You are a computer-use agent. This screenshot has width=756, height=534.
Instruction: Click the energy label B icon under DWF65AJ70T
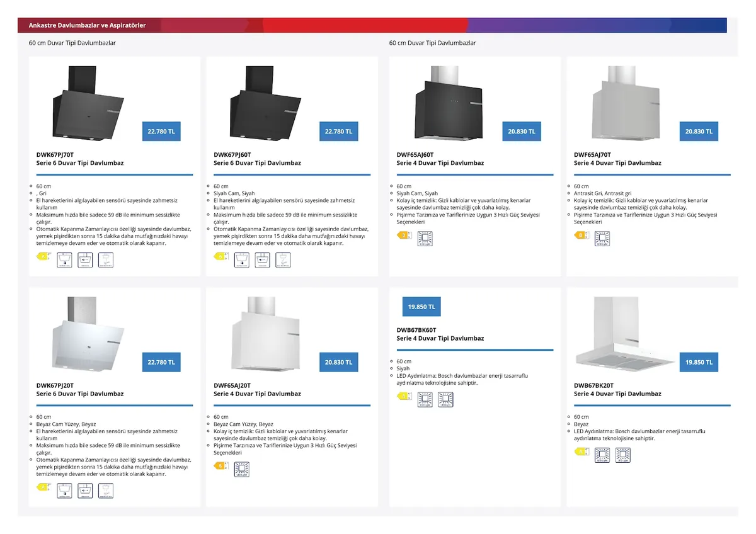pyautogui.click(x=581, y=236)
